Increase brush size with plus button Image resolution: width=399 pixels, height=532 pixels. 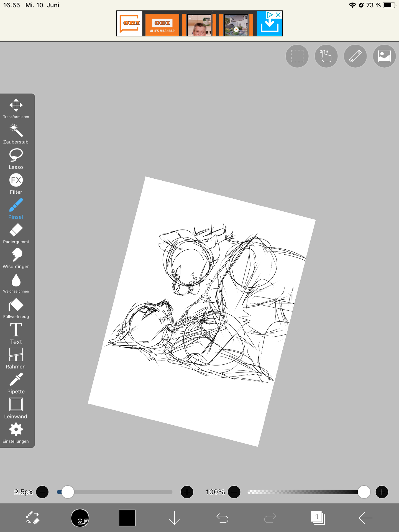[x=187, y=492]
